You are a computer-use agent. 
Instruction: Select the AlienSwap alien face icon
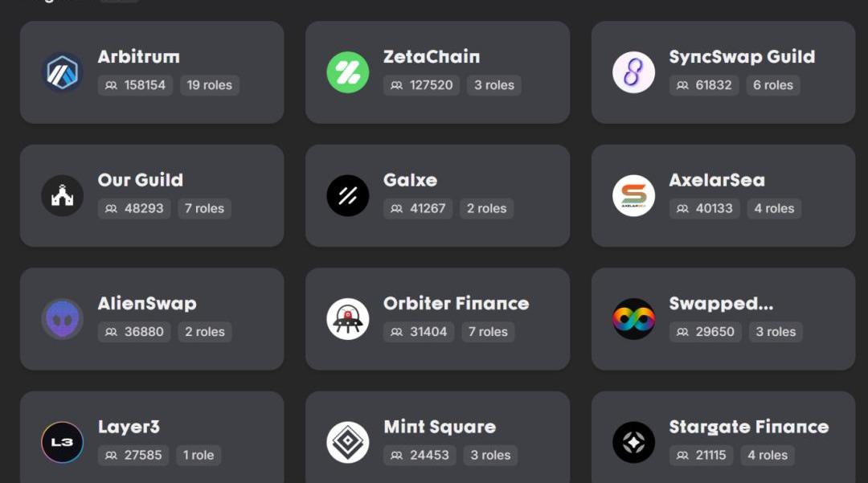[x=63, y=319]
